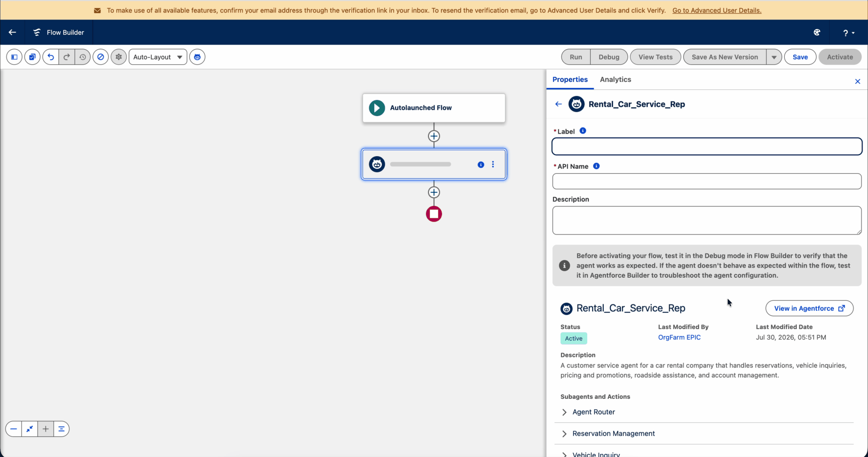868x457 pixels.
Task: Open the Save As New Version arrow menu
Action: (774, 57)
